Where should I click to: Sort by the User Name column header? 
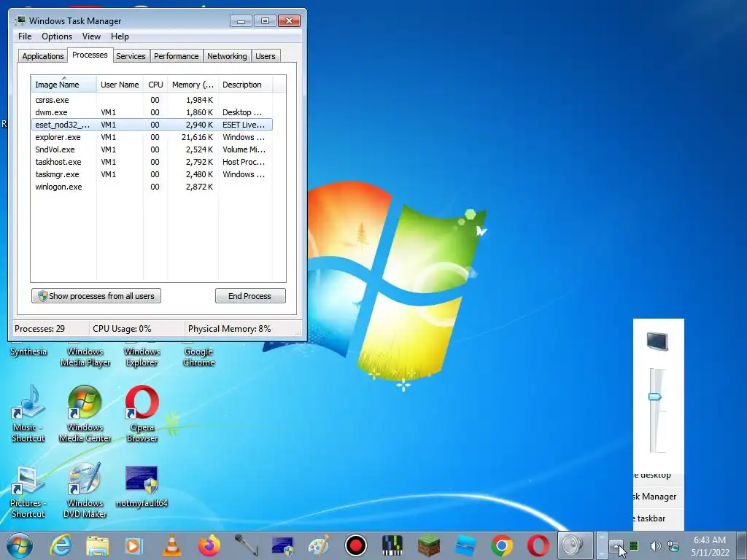(x=120, y=85)
